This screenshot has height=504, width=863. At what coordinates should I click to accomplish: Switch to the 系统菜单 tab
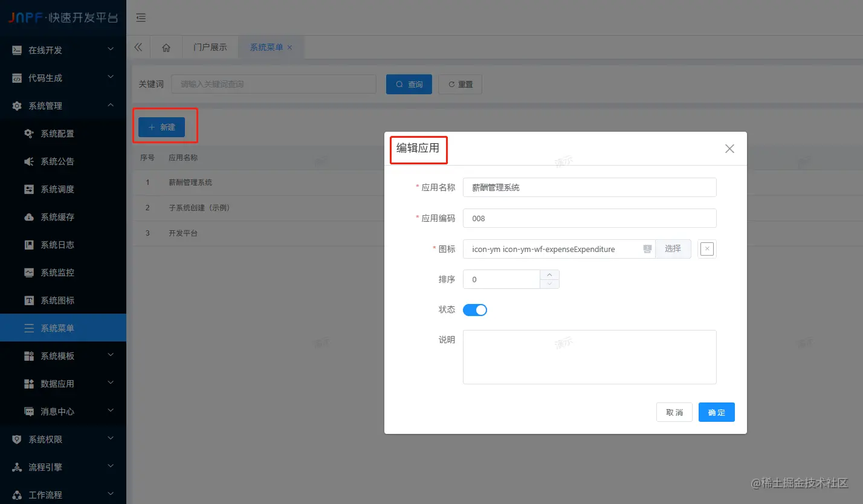[x=267, y=47]
